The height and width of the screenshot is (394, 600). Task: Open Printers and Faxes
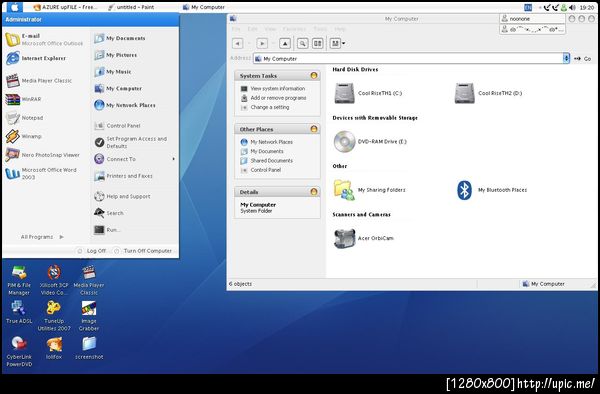tap(123, 176)
